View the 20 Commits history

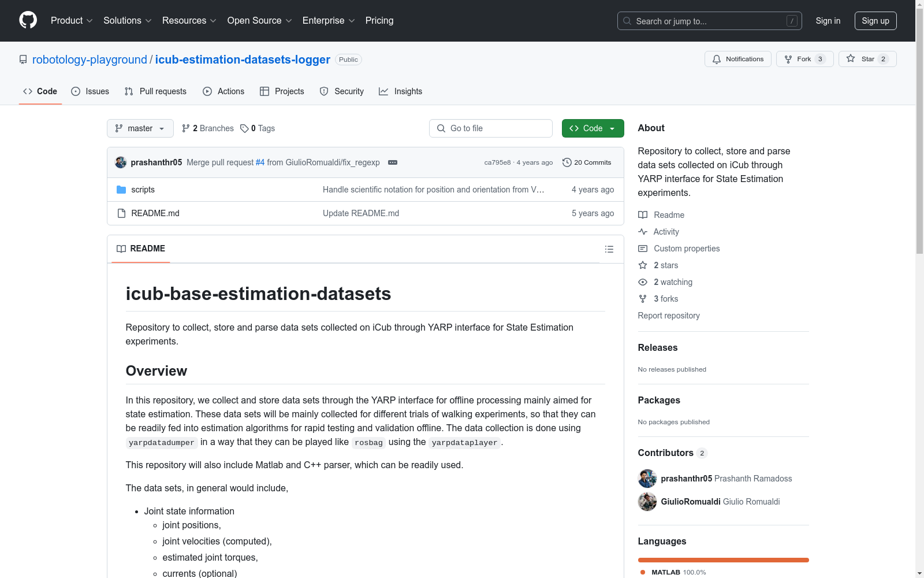tap(587, 162)
